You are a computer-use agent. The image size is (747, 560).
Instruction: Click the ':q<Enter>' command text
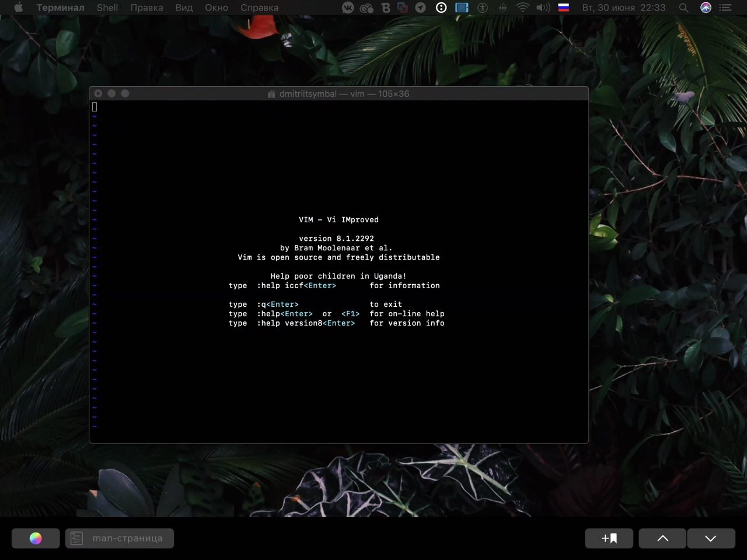278,304
